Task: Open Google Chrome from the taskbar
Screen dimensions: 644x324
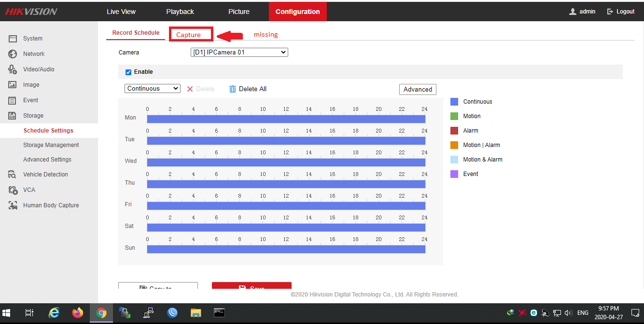Action: 101,313
